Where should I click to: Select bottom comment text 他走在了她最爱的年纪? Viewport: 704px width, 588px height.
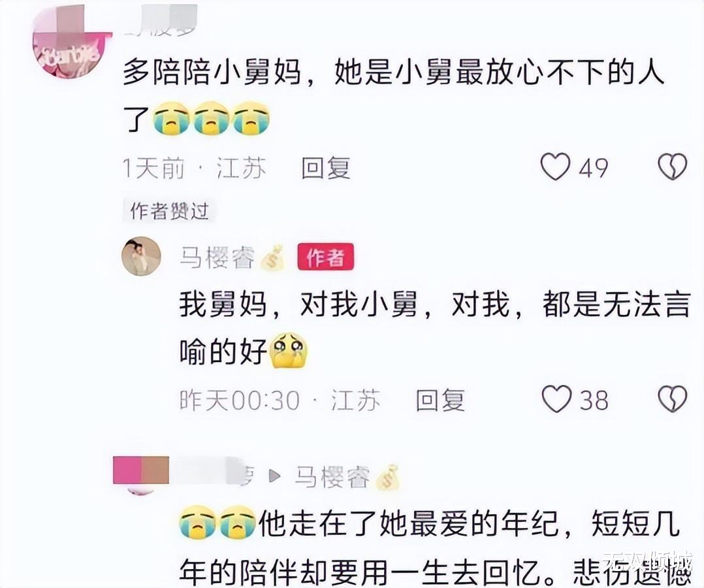[x=408, y=524]
